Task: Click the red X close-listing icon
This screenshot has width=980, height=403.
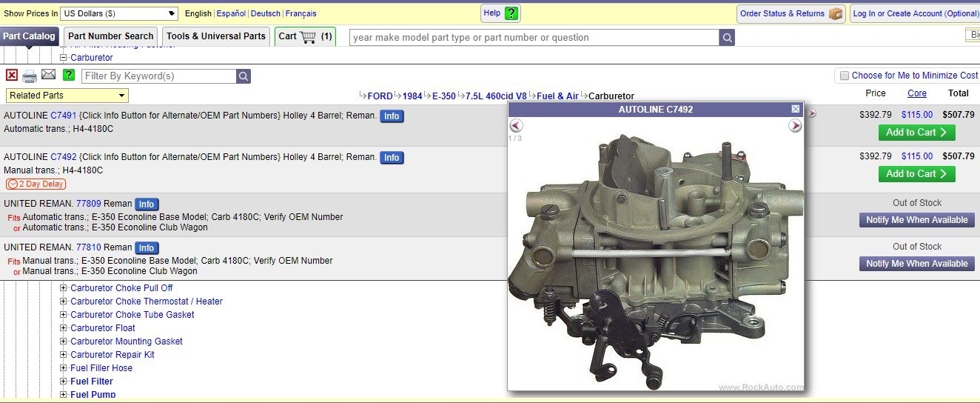Action: click(x=12, y=75)
